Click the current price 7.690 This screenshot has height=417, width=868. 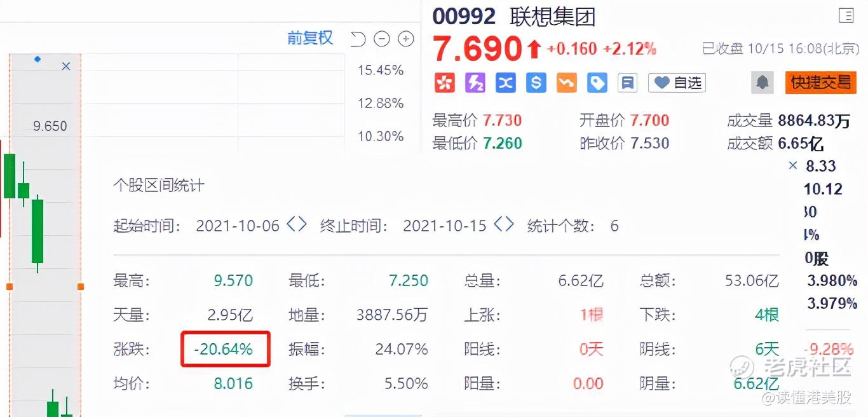point(477,49)
